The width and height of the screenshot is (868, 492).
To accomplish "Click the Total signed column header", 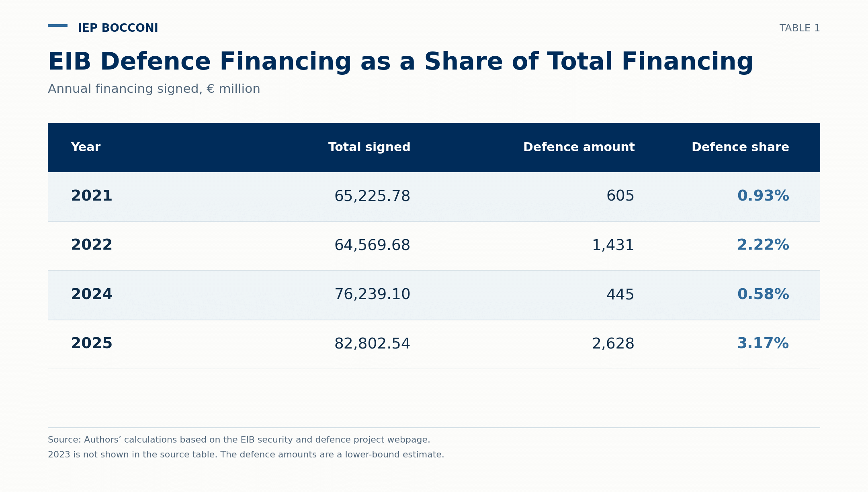I will [x=369, y=148].
